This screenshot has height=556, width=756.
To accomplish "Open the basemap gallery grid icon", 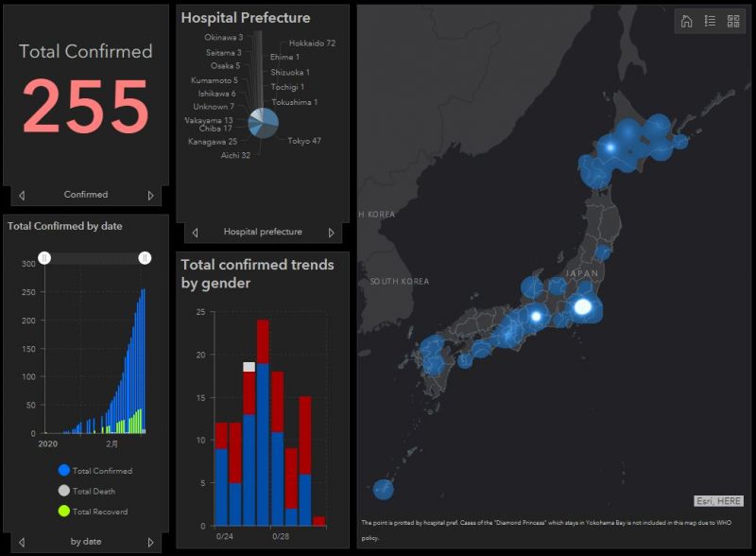I will [733, 22].
